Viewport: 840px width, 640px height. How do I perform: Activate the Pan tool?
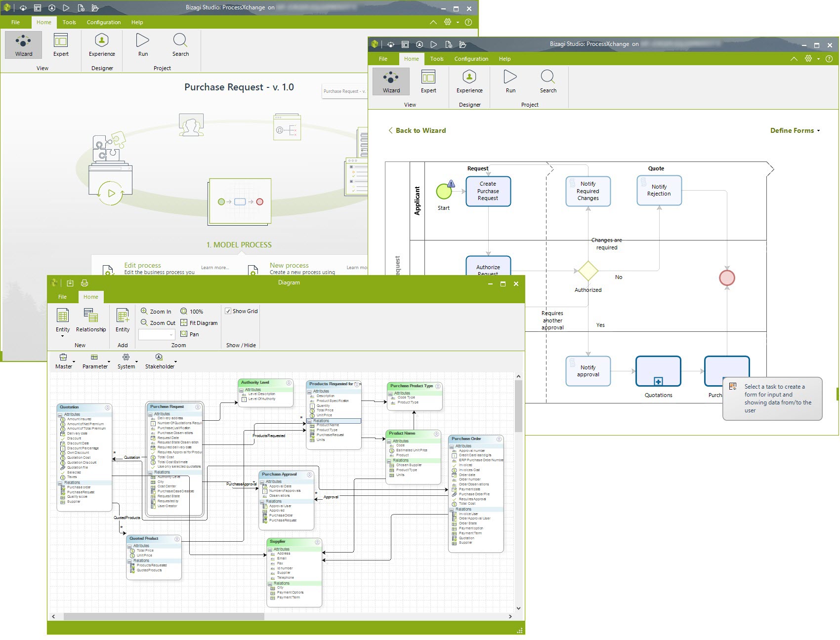[190, 334]
